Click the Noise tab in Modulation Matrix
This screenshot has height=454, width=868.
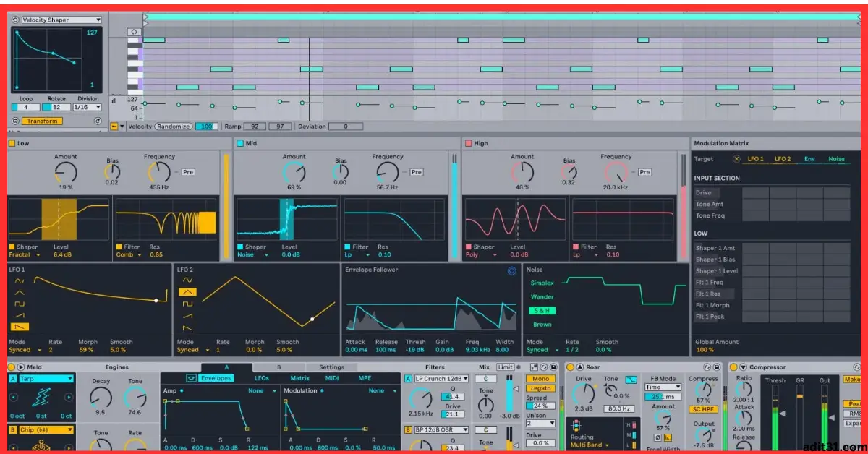836,159
